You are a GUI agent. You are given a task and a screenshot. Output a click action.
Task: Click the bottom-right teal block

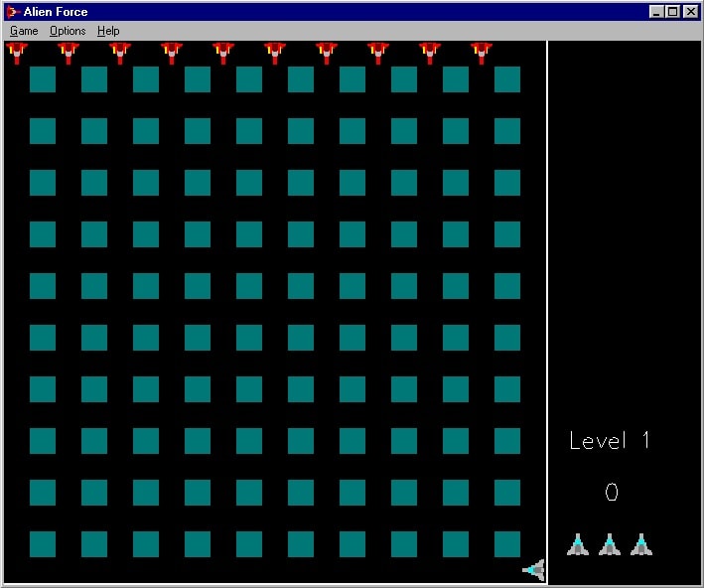click(507, 544)
